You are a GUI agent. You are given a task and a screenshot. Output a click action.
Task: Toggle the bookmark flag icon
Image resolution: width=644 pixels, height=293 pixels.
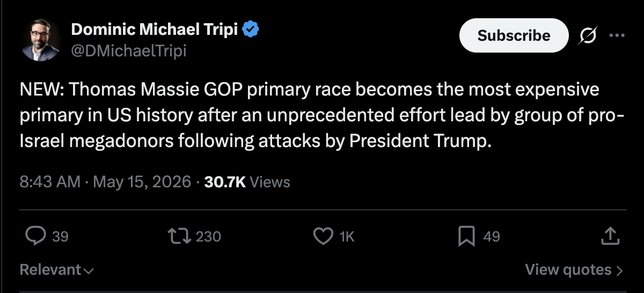(466, 236)
